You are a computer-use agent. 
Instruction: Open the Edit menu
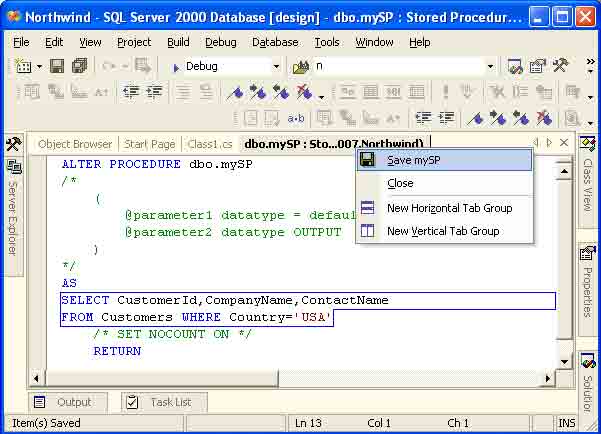pyautogui.click(x=54, y=42)
